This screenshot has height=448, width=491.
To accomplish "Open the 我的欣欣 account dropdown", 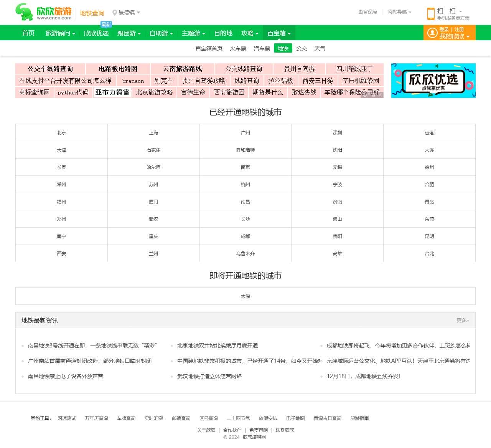I will click(x=454, y=36).
